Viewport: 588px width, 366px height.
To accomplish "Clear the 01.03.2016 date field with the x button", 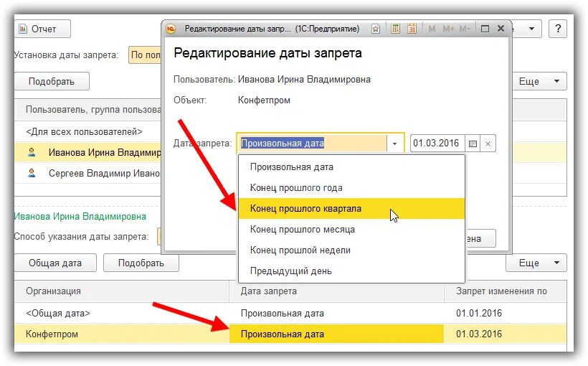I will point(488,144).
